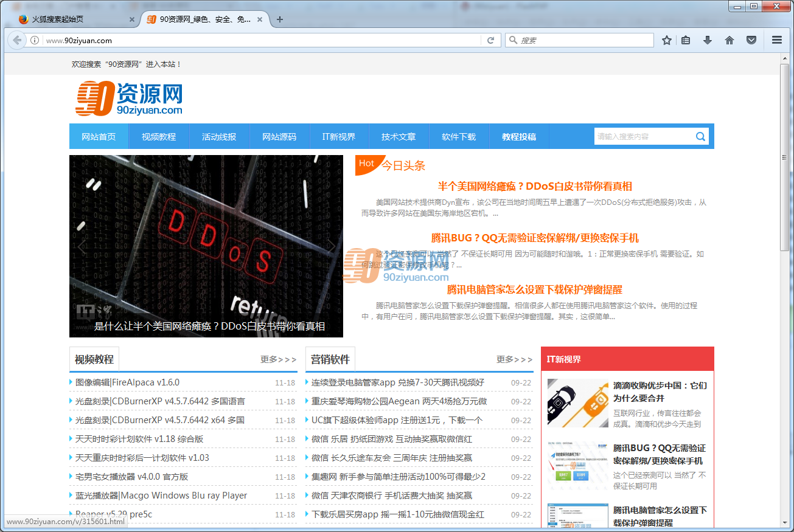The height and width of the screenshot is (532, 794).
Task: Open 重庆爱琴海购物公园Aegean article
Action: pos(399,401)
